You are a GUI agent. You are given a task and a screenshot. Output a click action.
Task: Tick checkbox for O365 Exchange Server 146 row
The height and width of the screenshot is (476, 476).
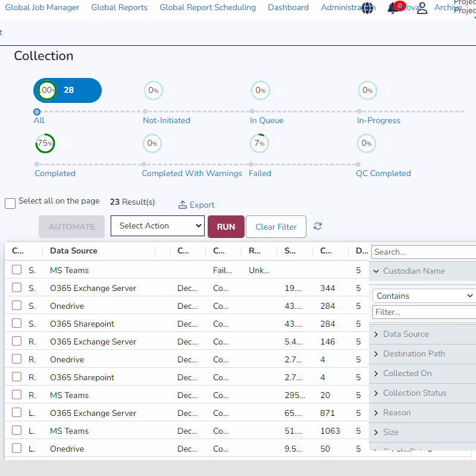tap(17, 341)
